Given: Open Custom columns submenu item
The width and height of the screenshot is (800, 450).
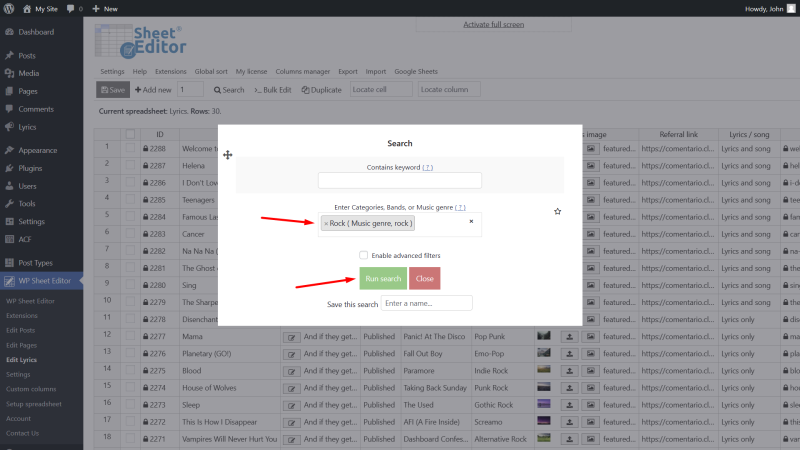Looking at the screenshot, I should (31, 389).
